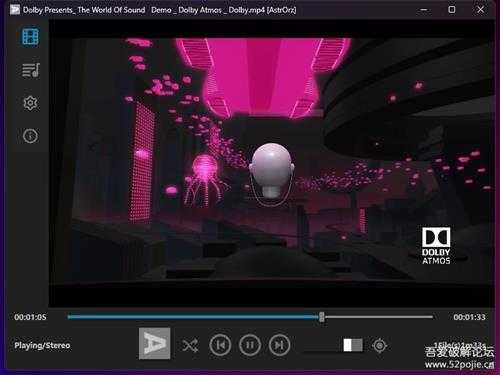Click the circular info icon in sidebar
The image size is (500, 375).
pyautogui.click(x=30, y=136)
